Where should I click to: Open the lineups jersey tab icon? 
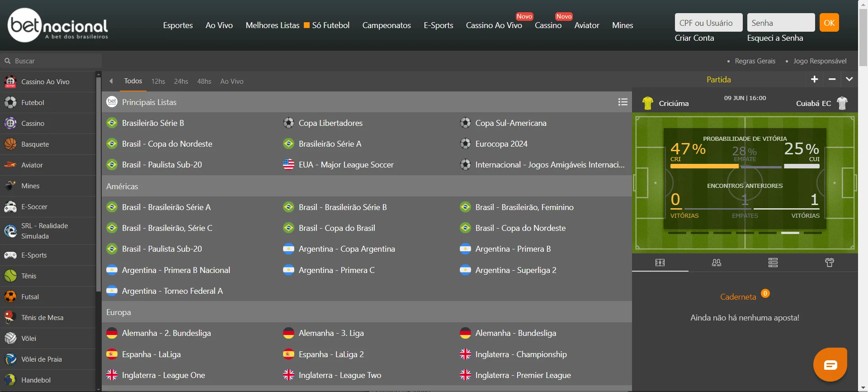[x=830, y=263]
